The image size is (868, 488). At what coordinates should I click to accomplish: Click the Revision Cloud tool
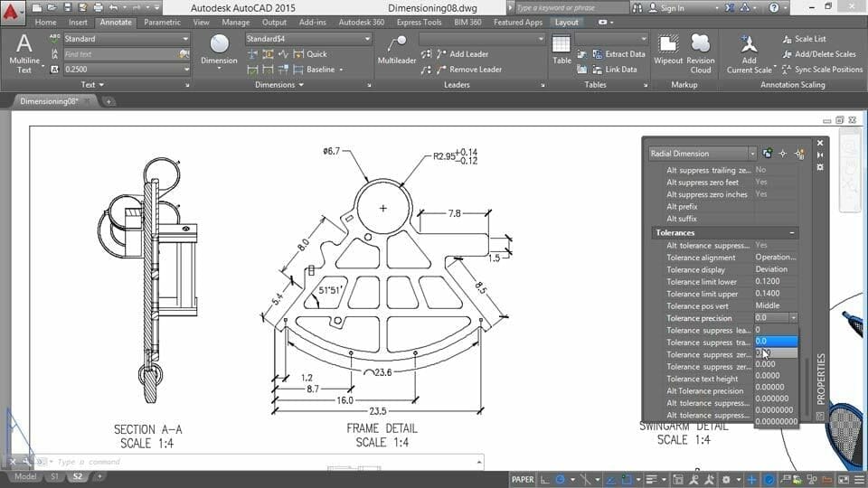point(701,52)
